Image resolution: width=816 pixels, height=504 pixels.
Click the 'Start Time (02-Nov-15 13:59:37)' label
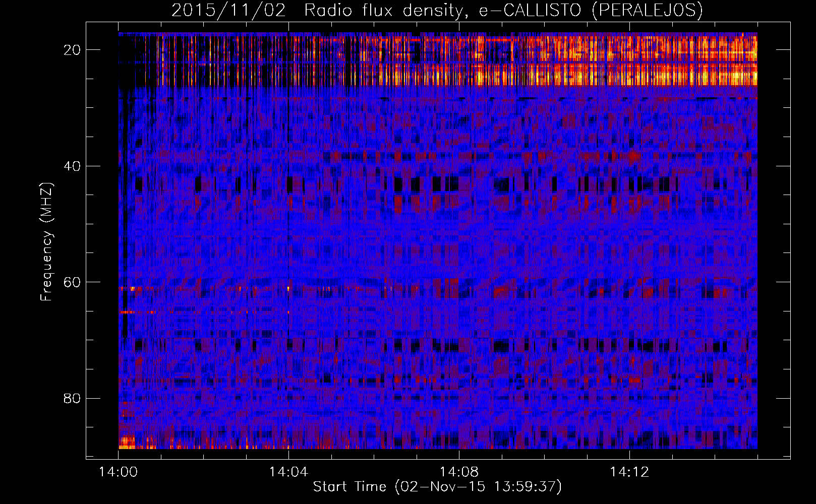(x=437, y=487)
